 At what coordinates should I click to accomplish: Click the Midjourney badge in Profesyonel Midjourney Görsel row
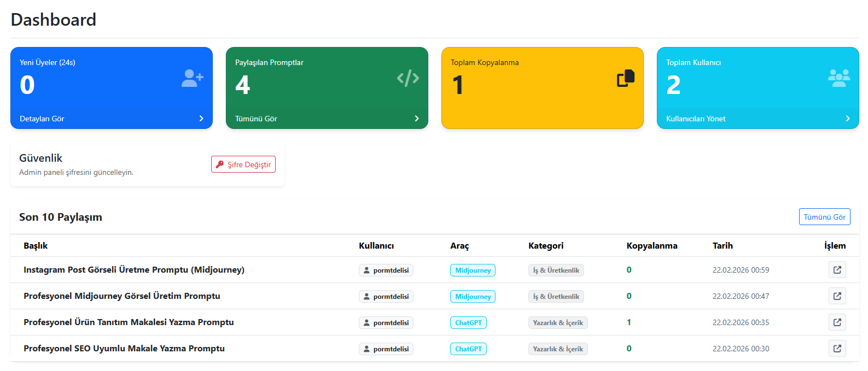pyautogui.click(x=473, y=296)
